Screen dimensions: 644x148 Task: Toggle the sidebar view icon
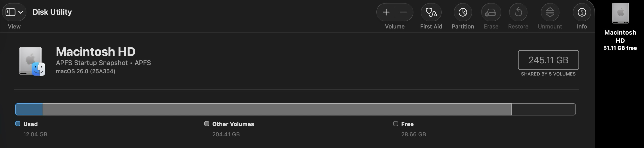coord(10,12)
